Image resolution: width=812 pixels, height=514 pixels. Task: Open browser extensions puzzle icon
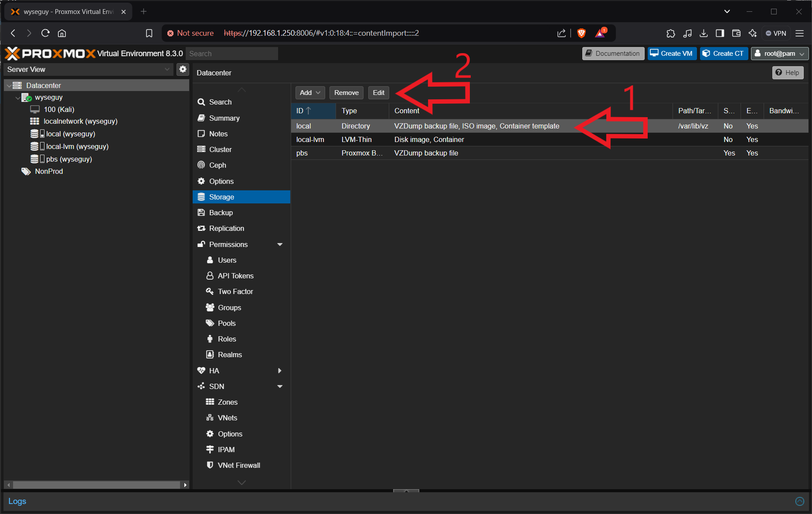[x=671, y=33]
